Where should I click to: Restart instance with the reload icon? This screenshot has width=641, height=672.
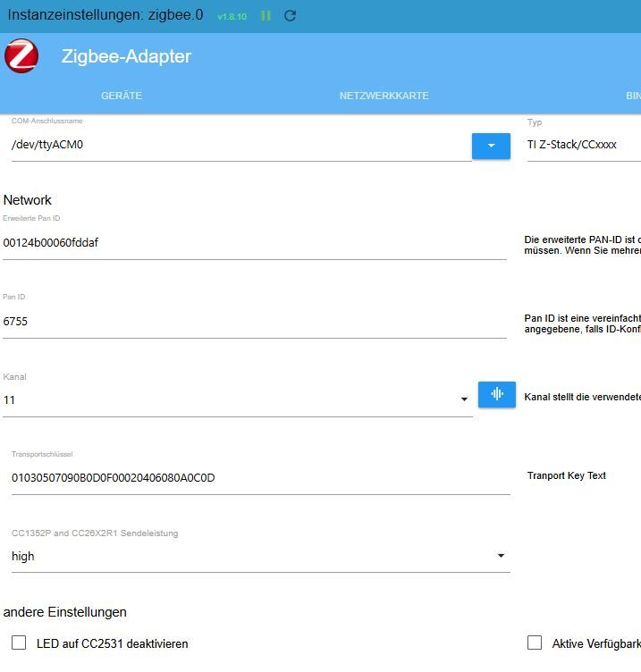coord(290,16)
